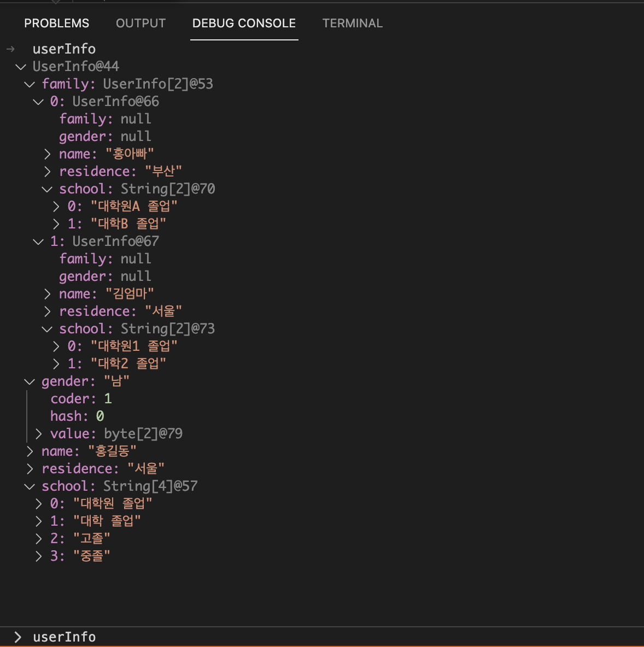The height and width of the screenshot is (647, 644).
Task: Select the evaluated userInfo expression result
Action: pos(64,49)
